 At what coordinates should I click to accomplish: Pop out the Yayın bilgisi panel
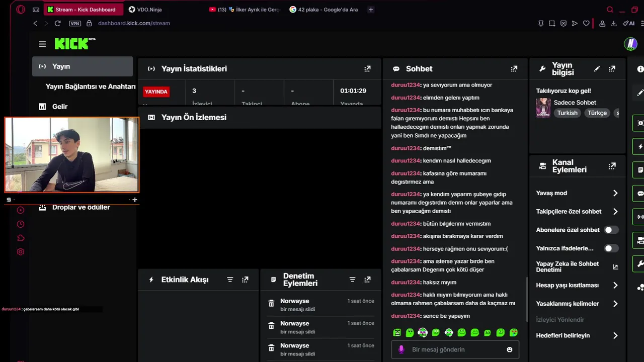(612, 69)
